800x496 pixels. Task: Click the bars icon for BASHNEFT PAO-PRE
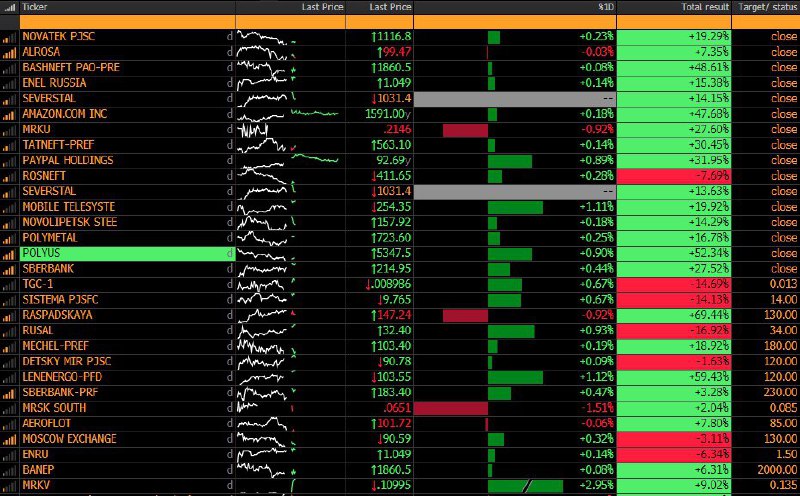pos(9,68)
